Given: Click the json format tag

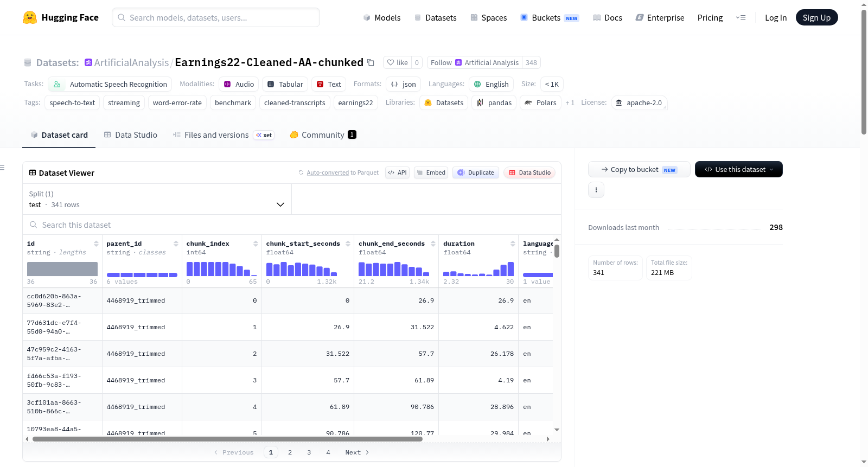Looking at the screenshot, I should tap(404, 84).
